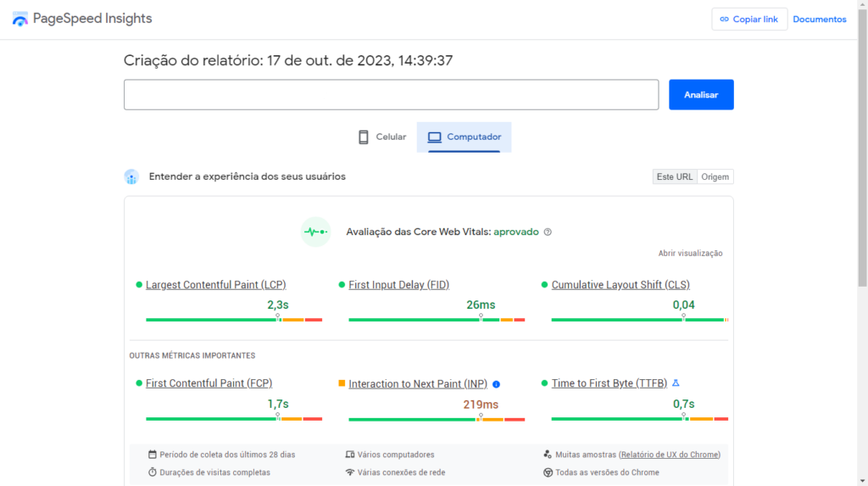The height and width of the screenshot is (486, 868).
Task: Click the stopwatch icon for visit durations
Action: pyautogui.click(x=153, y=472)
